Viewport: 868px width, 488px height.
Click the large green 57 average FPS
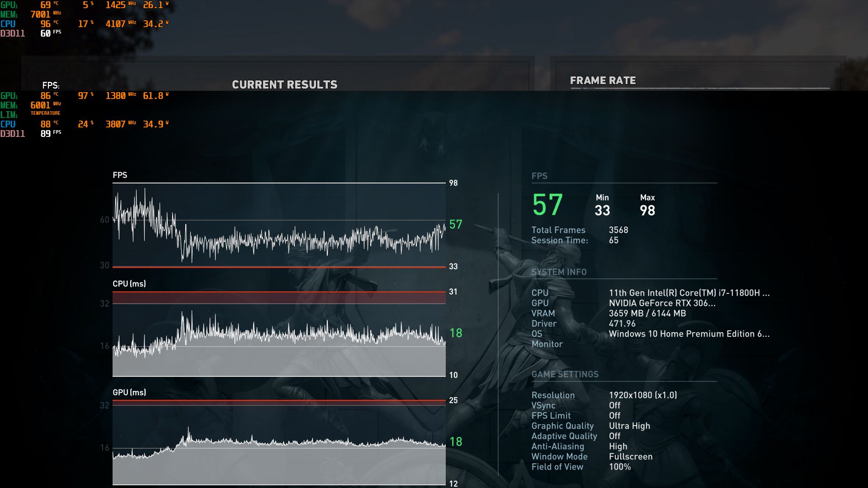pyautogui.click(x=547, y=205)
